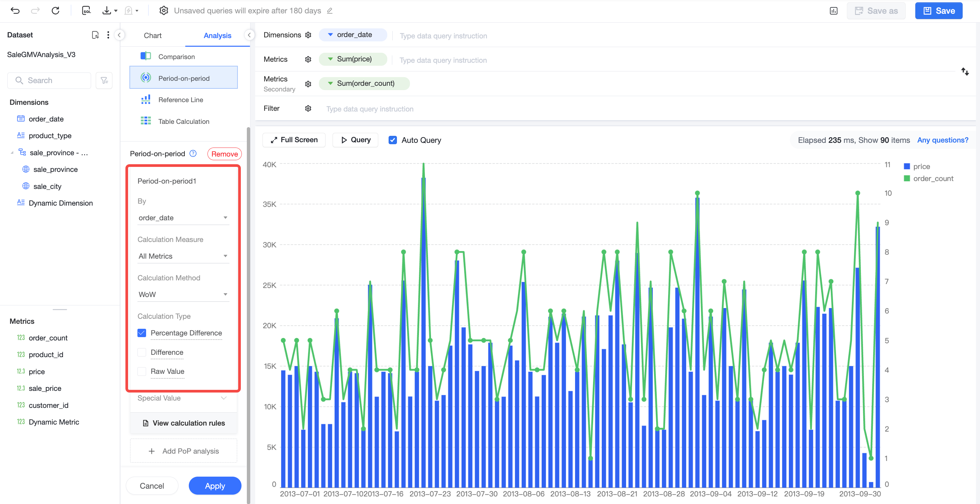This screenshot has height=504, width=980.
Task: Click the swap axes arrows icon
Action: tap(965, 71)
